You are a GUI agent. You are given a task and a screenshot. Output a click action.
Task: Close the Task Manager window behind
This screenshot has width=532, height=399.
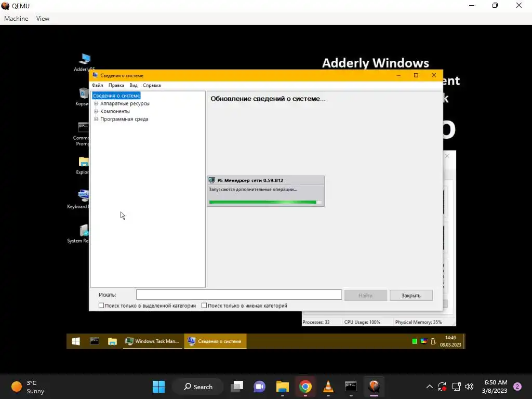coord(447,156)
